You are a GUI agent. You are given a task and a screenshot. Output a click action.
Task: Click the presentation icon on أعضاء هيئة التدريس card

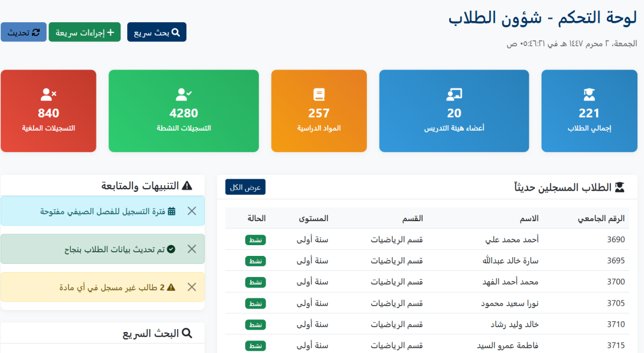(454, 93)
